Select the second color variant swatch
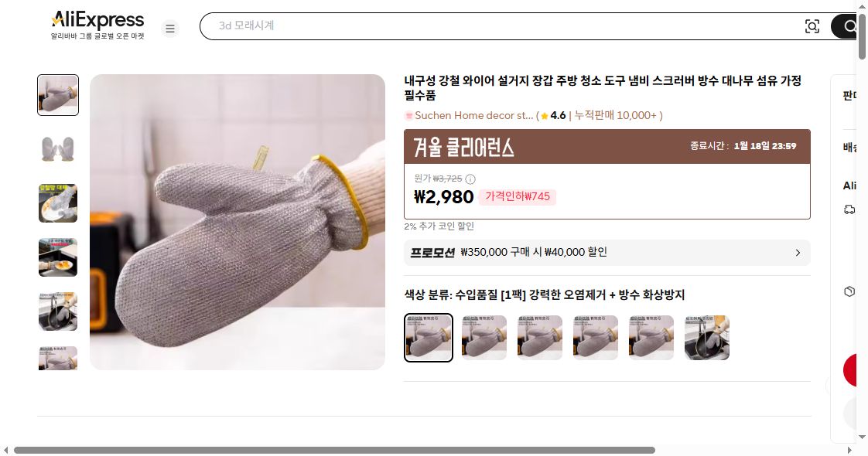 click(484, 338)
